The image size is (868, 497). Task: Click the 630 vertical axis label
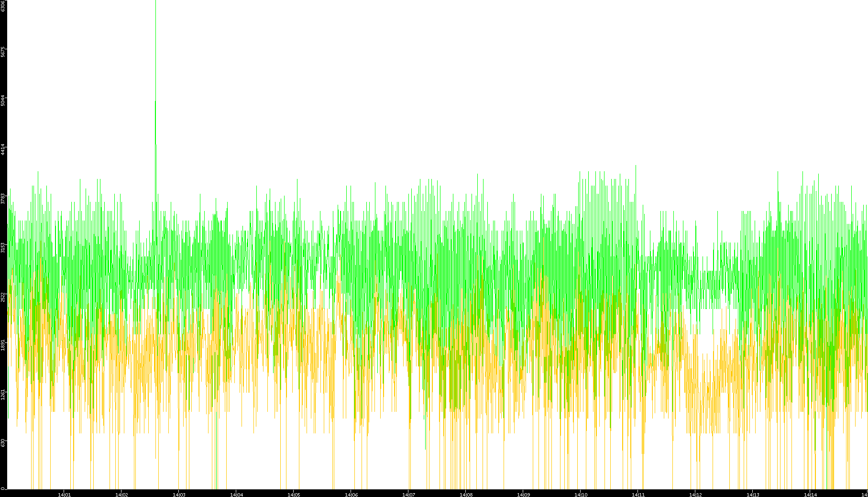point(3,442)
